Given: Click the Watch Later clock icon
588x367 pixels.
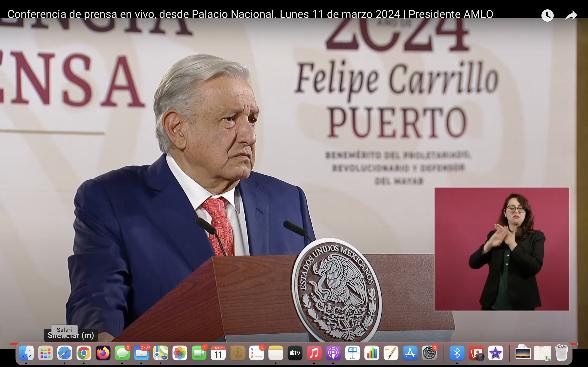Looking at the screenshot, I should [x=547, y=15].
